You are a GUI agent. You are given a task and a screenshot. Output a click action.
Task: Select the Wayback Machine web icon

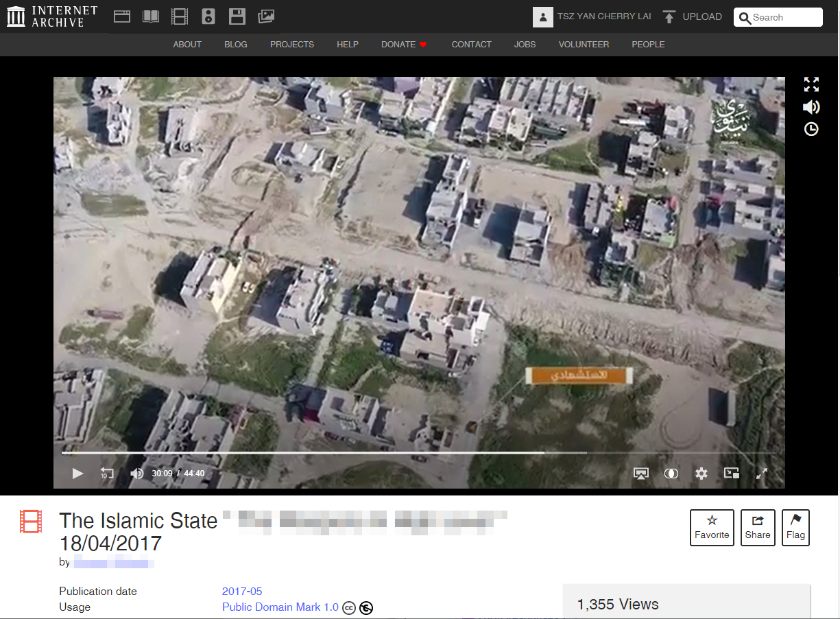[121, 16]
